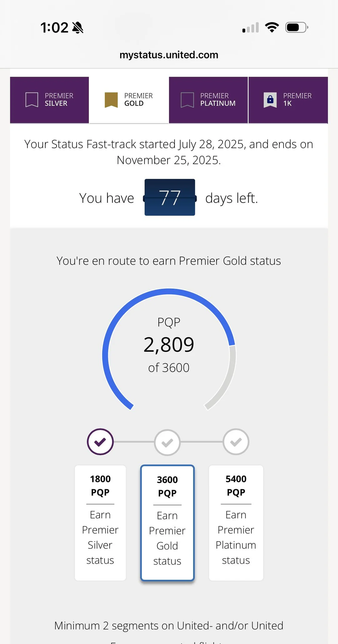338x644 pixels.
Task: Tap the gold bookmark icon
Action: tap(111, 100)
